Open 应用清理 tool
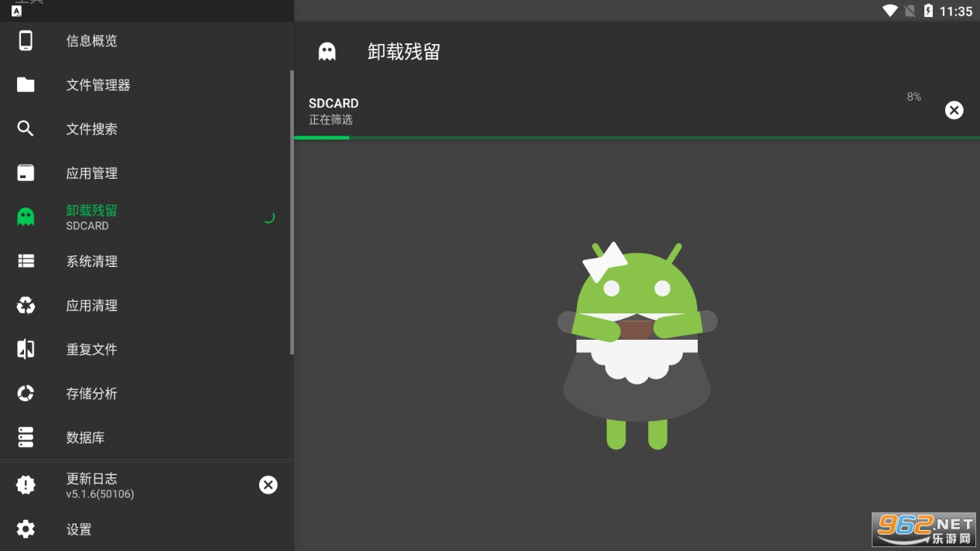 coord(147,305)
